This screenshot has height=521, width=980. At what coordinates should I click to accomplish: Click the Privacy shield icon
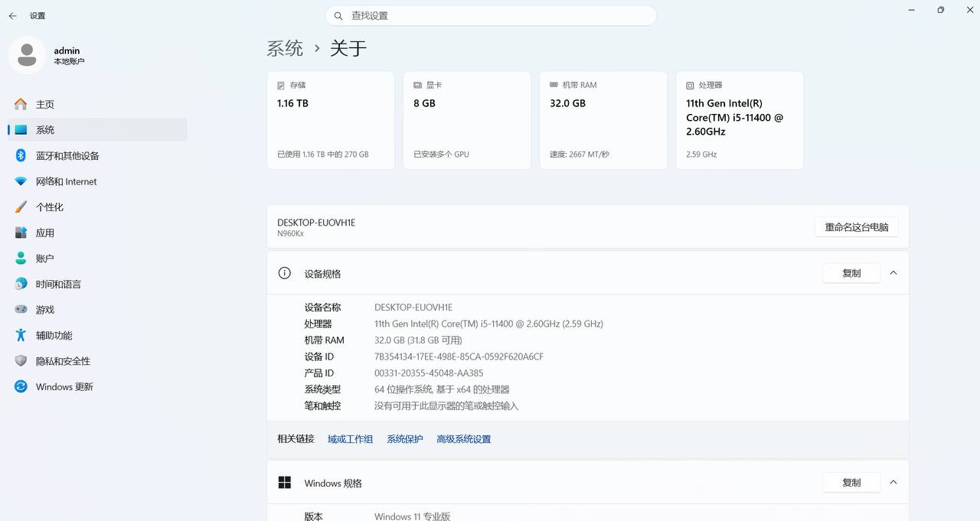21,361
